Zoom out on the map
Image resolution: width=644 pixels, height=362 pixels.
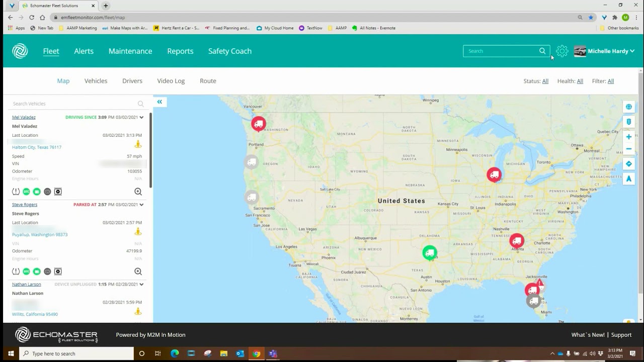pos(629,149)
